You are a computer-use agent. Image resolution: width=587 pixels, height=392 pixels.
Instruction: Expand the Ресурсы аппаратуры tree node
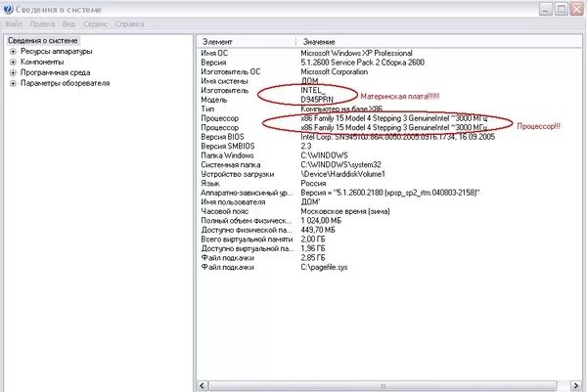tap(13, 52)
